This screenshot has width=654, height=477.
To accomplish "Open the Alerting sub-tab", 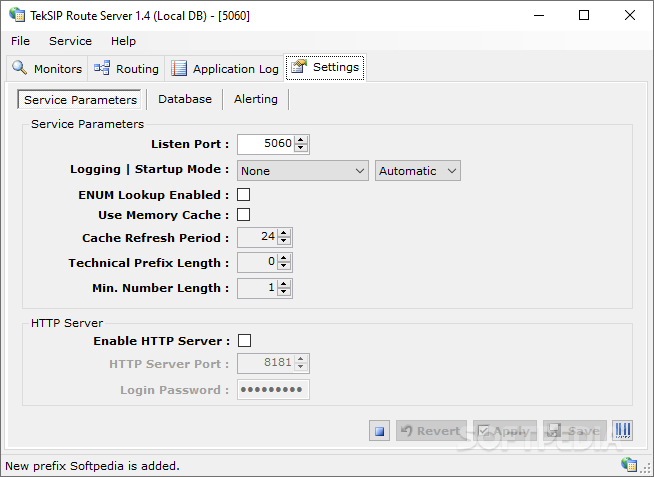I will pyautogui.click(x=256, y=99).
